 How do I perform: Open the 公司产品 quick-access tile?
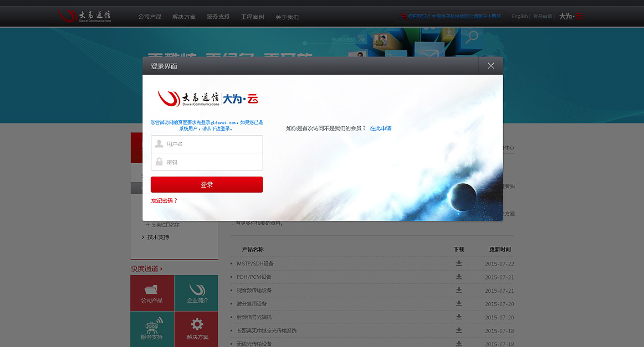tap(152, 293)
